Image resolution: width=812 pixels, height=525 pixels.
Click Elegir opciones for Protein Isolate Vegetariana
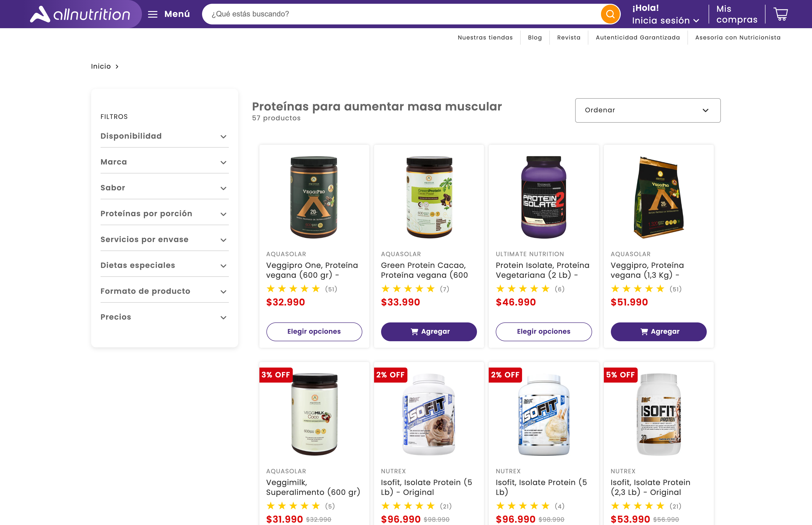coord(543,331)
